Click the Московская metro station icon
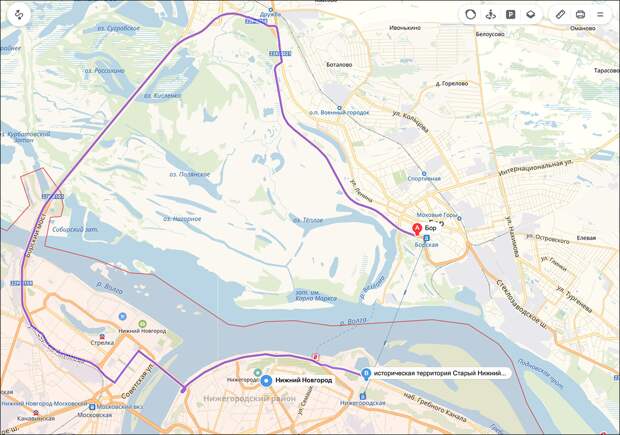 tap(92, 407)
